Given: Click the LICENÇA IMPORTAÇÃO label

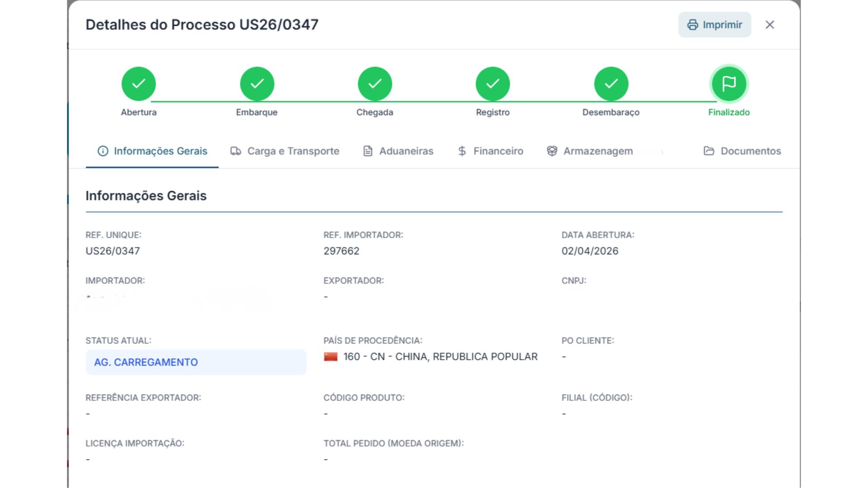Looking at the screenshot, I should point(135,443).
